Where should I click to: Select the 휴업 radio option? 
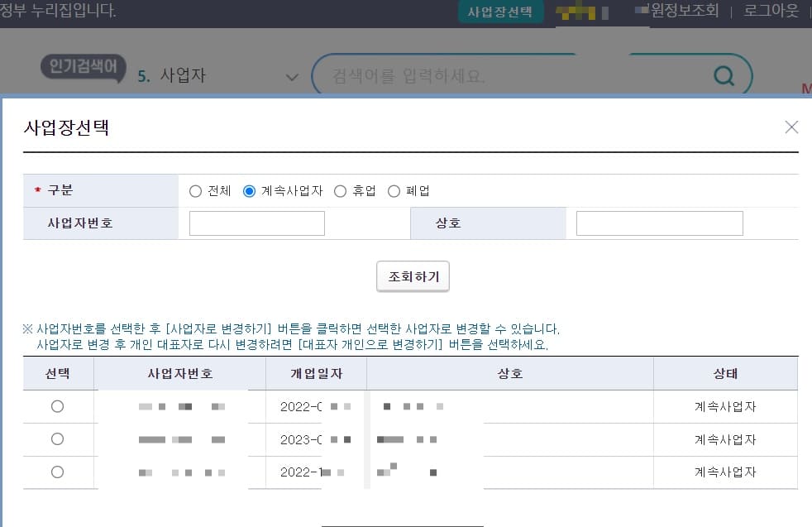tap(339, 190)
